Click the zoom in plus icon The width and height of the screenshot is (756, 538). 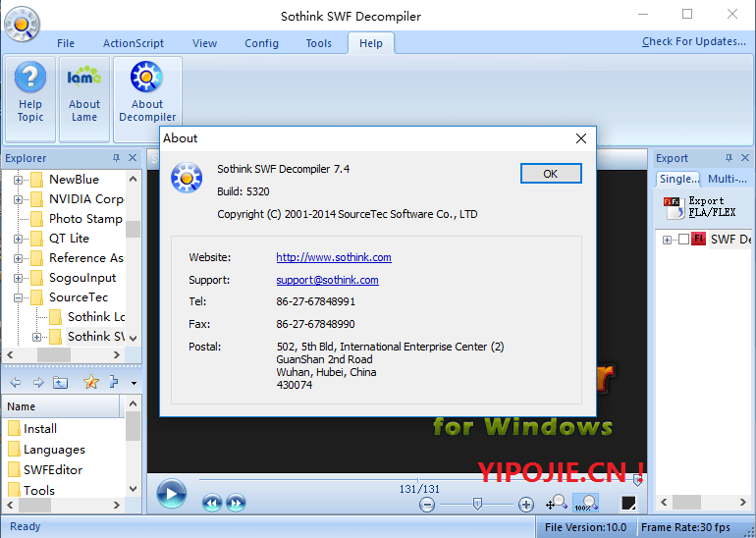[526, 505]
